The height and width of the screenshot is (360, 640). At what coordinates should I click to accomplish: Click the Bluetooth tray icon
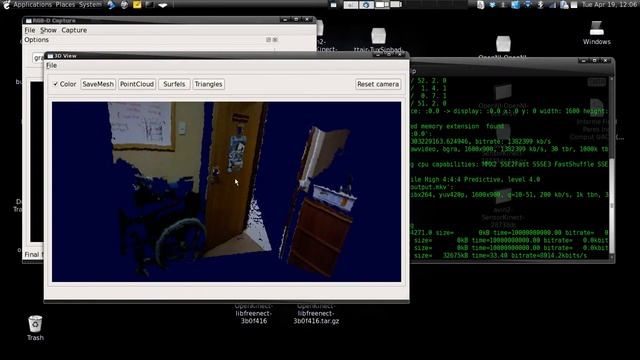tap(540, 5)
